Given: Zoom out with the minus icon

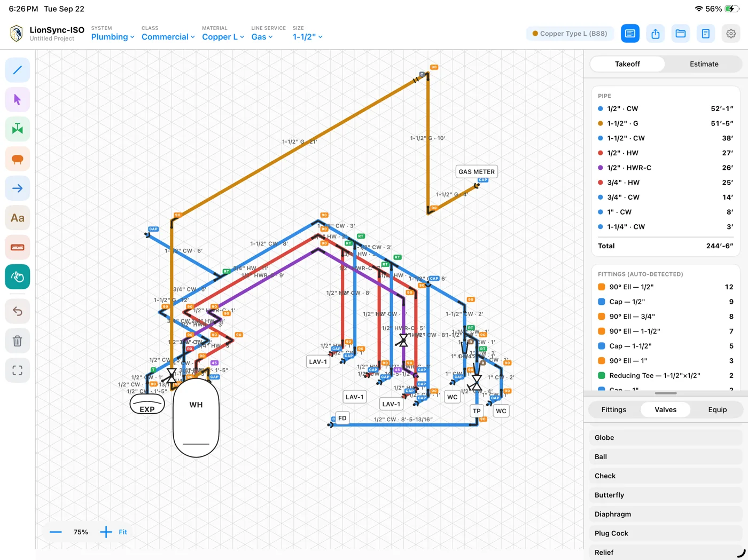Looking at the screenshot, I should pos(56,532).
